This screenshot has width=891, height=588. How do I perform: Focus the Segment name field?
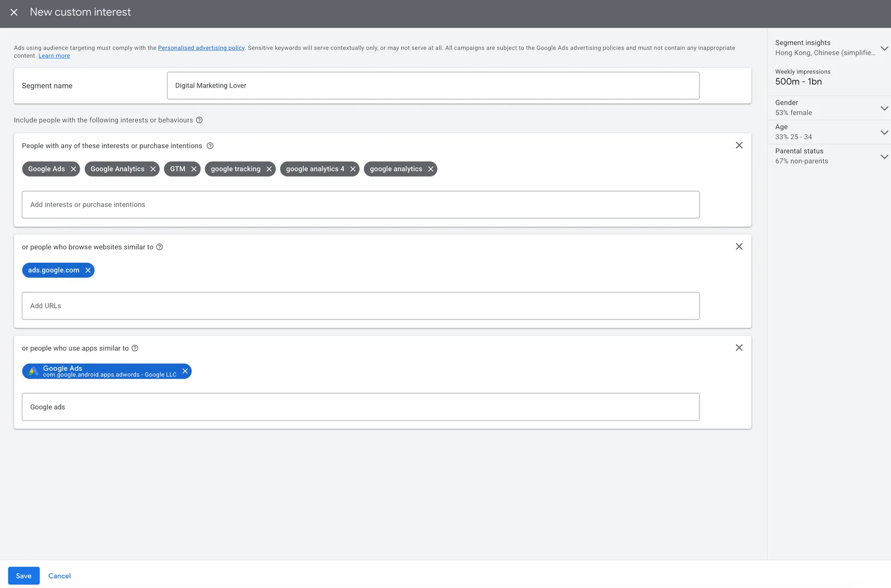pos(433,86)
